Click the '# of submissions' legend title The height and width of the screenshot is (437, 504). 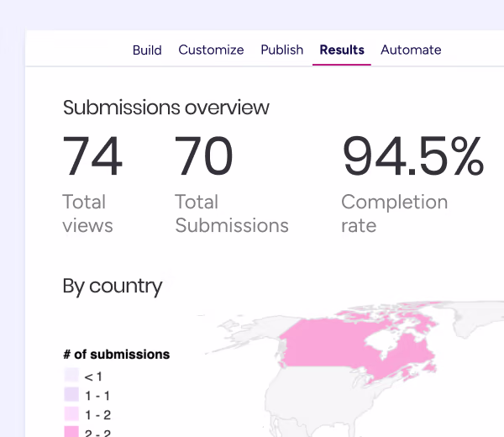(x=117, y=355)
